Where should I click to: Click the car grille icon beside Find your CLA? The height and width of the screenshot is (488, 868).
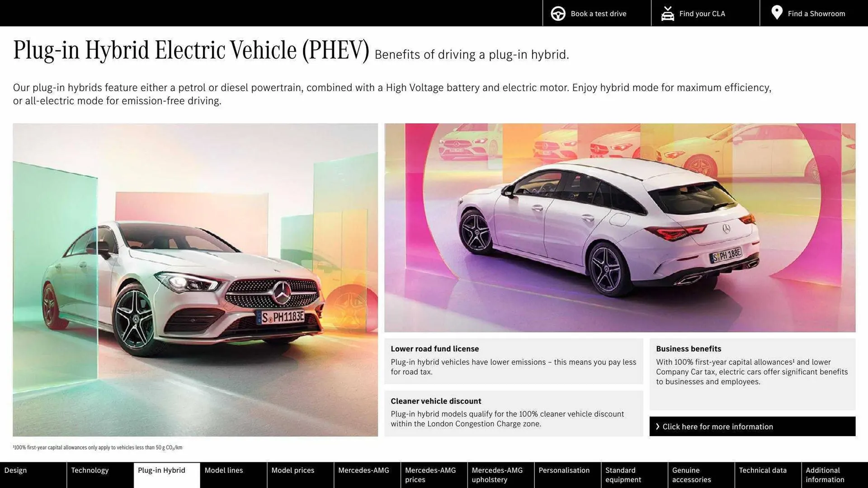click(667, 13)
